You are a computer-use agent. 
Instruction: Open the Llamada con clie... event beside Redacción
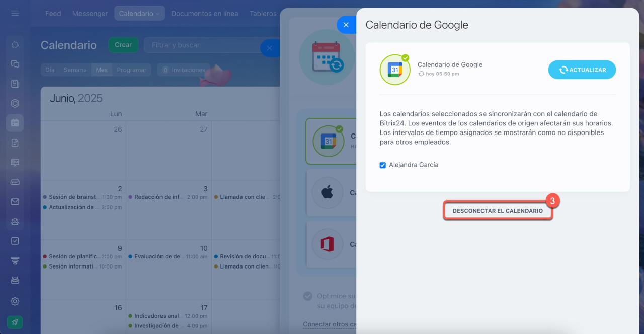click(247, 197)
